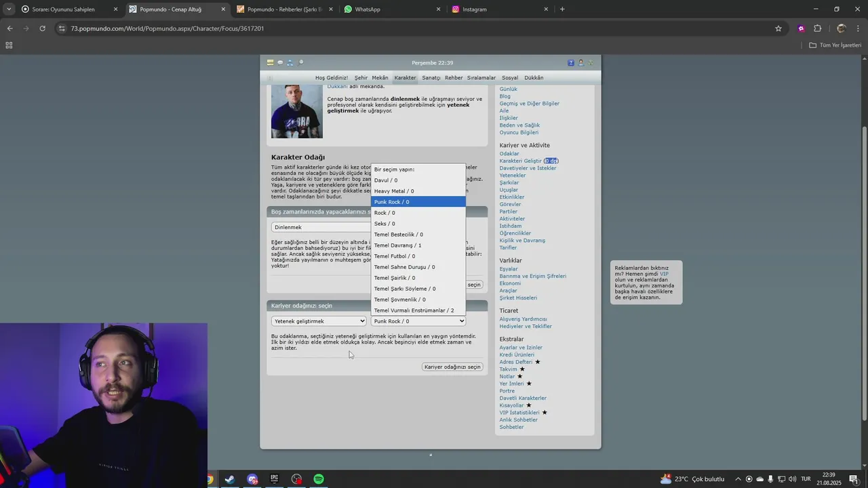The width and height of the screenshot is (868, 488).
Task: Open the Yetenek geliştirmek career dropdown
Action: pyautogui.click(x=319, y=321)
